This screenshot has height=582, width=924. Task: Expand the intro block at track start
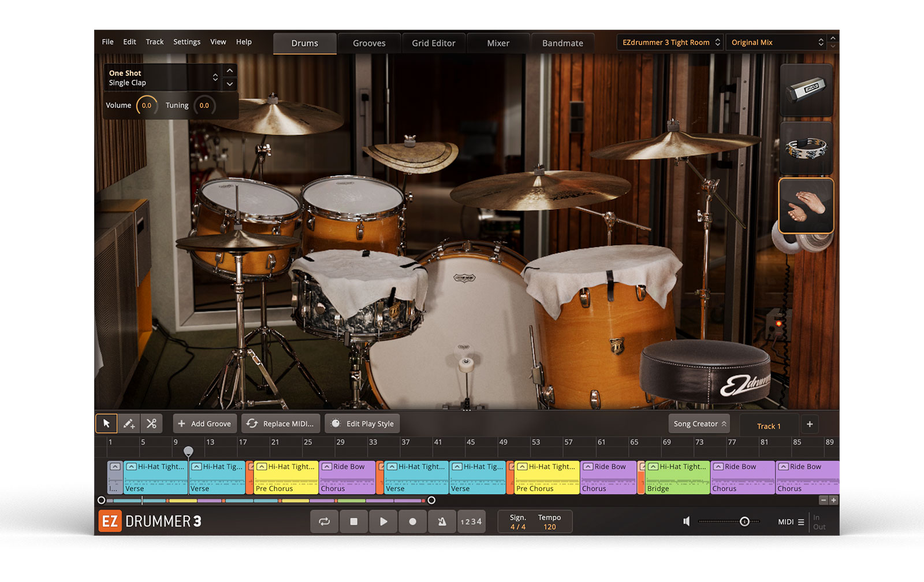[x=115, y=466]
